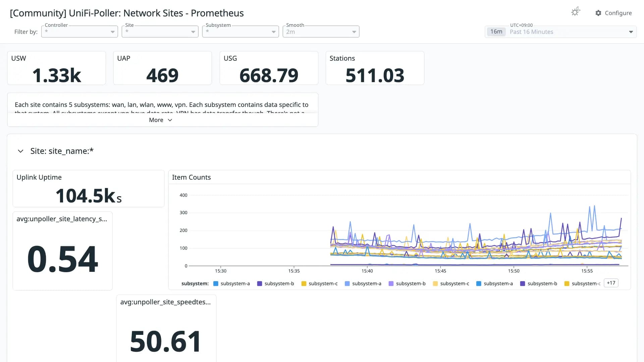Image resolution: width=644 pixels, height=362 pixels.
Task: Open the Smooth 2m dropdown
Action: [x=321, y=32]
